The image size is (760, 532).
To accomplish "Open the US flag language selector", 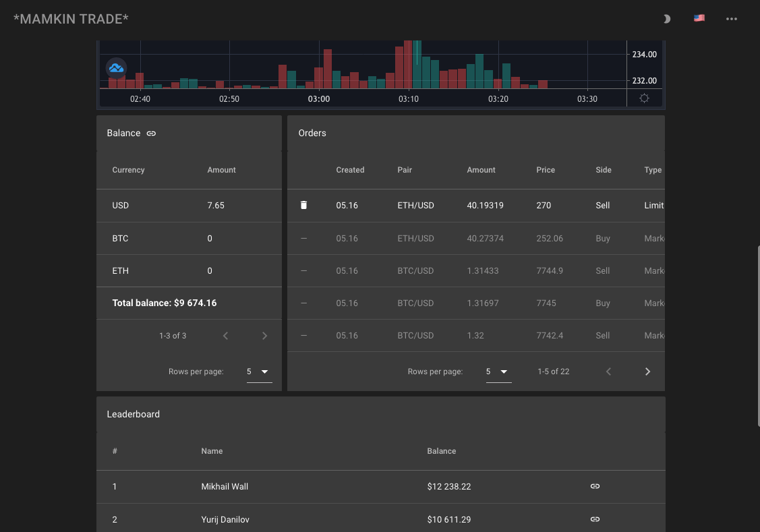I will coord(699,18).
